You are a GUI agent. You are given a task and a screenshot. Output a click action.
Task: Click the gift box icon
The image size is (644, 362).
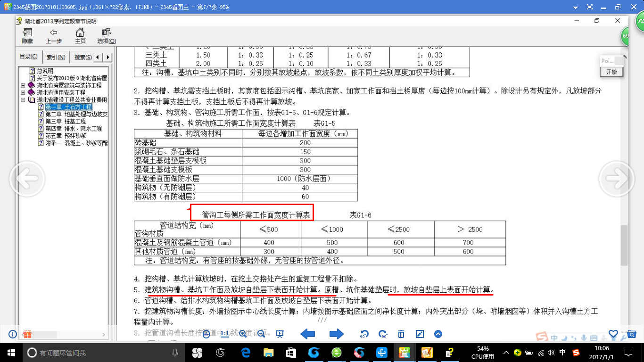coord(27,334)
